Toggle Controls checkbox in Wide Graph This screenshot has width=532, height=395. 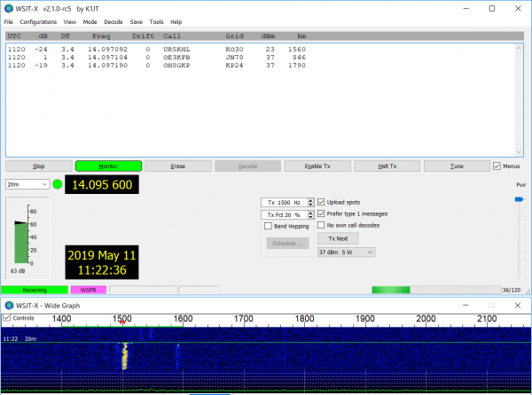[x=8, y=318]
